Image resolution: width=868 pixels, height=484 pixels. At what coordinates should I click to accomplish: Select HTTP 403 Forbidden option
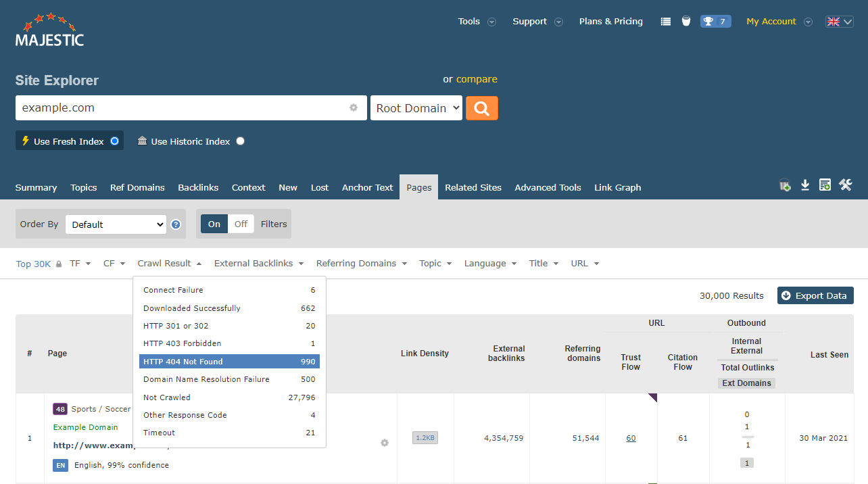tap(229, 343)
